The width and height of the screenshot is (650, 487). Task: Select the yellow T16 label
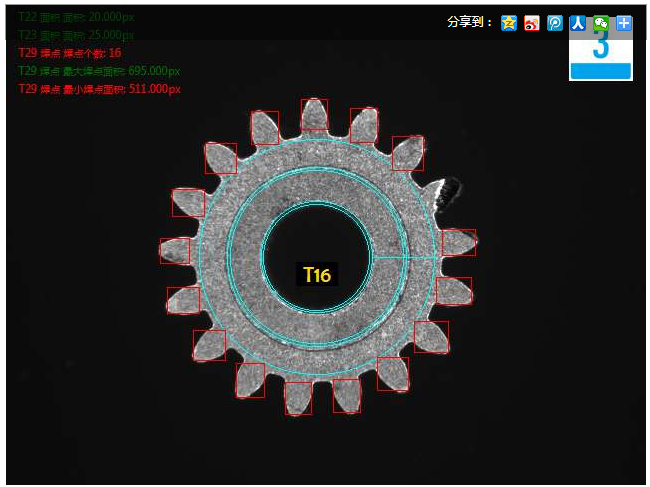317,275
